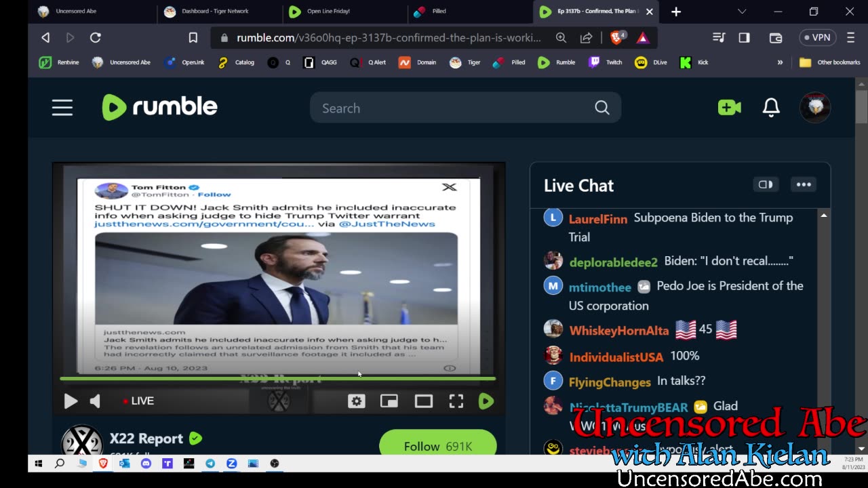Viewport: 868px width, 488px height.
Task: Open the Tiger bookmark
Action: point(465,62)
